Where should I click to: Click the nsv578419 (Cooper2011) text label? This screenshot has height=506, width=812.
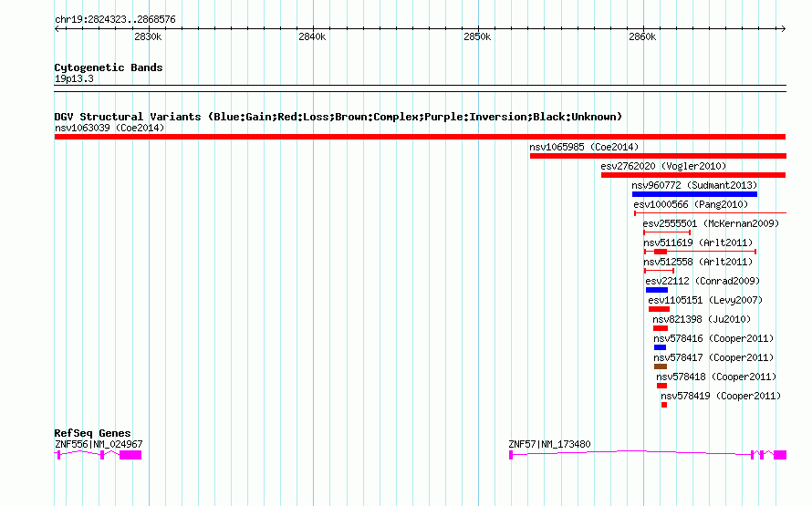pos(721,396)
